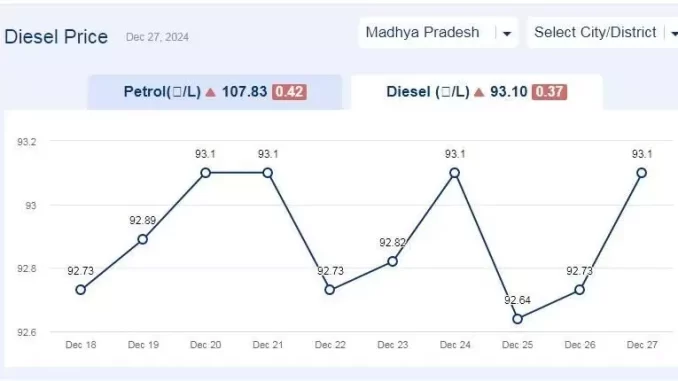The image size is (678, 381).
Task: Open the Select City/District dropdown
Action: (x=603, y=32)
